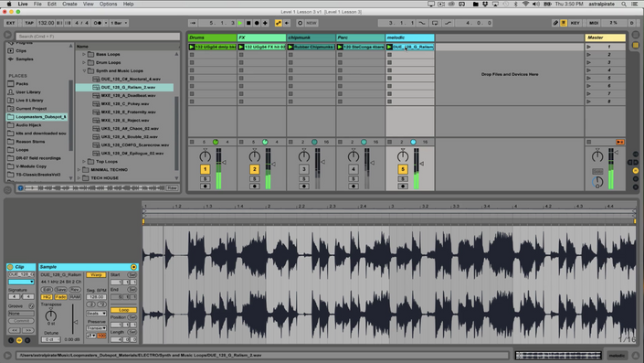Solo the Drums track
This screenshot has width=644, height=363.
pyautogui.click(x=205, y=179)
